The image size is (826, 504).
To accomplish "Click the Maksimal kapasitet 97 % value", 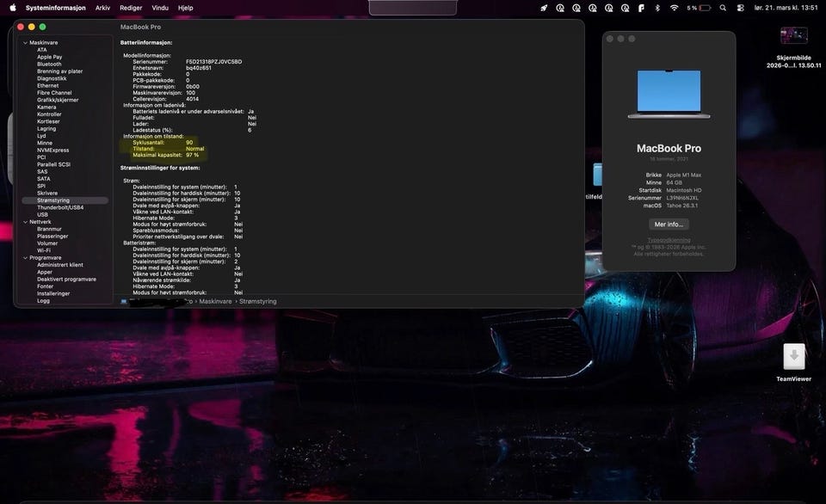I will [x=192, y=155].
